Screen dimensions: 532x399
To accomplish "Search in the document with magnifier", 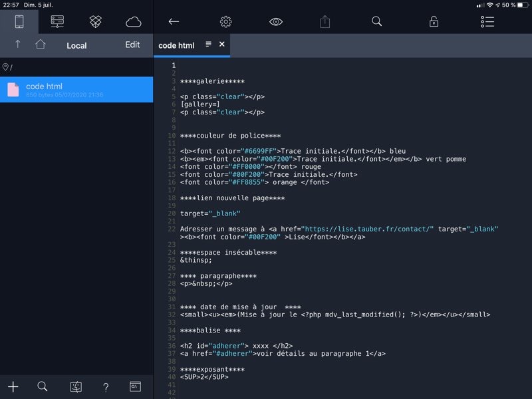I will [x=376, y=21].
